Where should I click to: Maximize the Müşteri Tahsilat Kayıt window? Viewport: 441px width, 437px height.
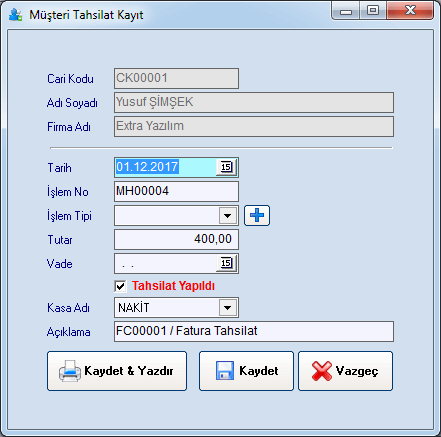373,10
